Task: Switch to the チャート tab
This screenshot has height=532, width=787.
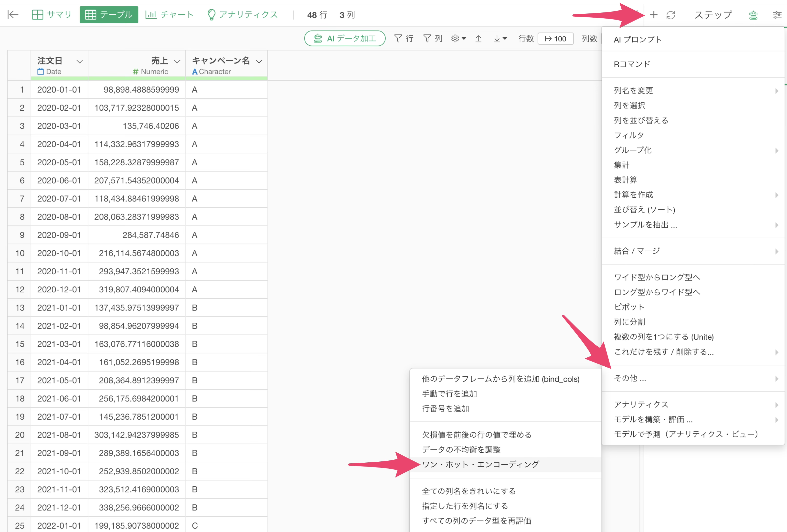Action: [169, 15]
